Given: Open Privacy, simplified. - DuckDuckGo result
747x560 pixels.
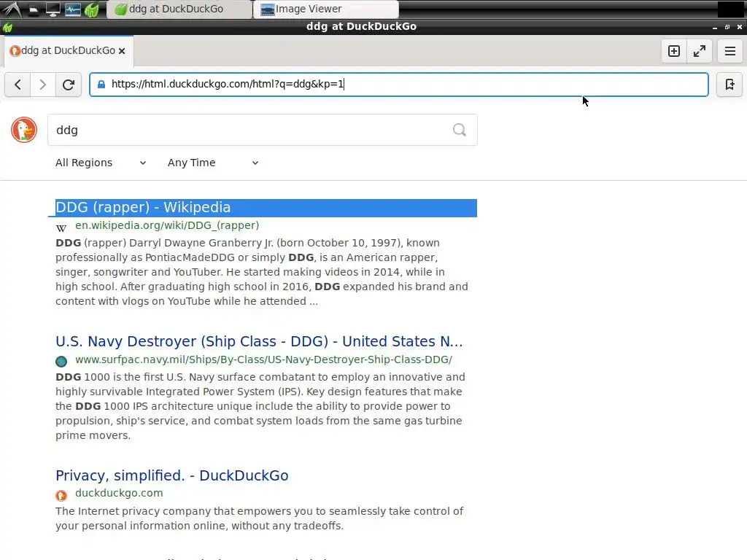Looking at the screenshot, I should [x=172, y=475].
